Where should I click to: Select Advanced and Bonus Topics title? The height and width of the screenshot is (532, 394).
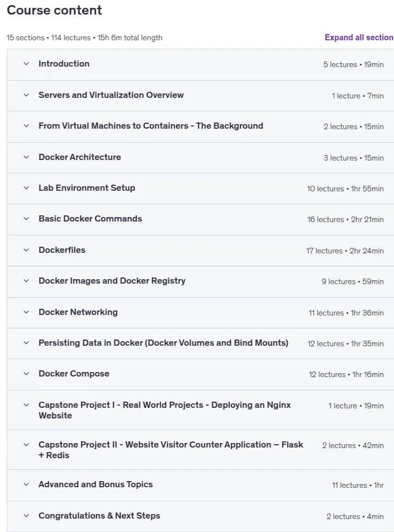point(96,484)
